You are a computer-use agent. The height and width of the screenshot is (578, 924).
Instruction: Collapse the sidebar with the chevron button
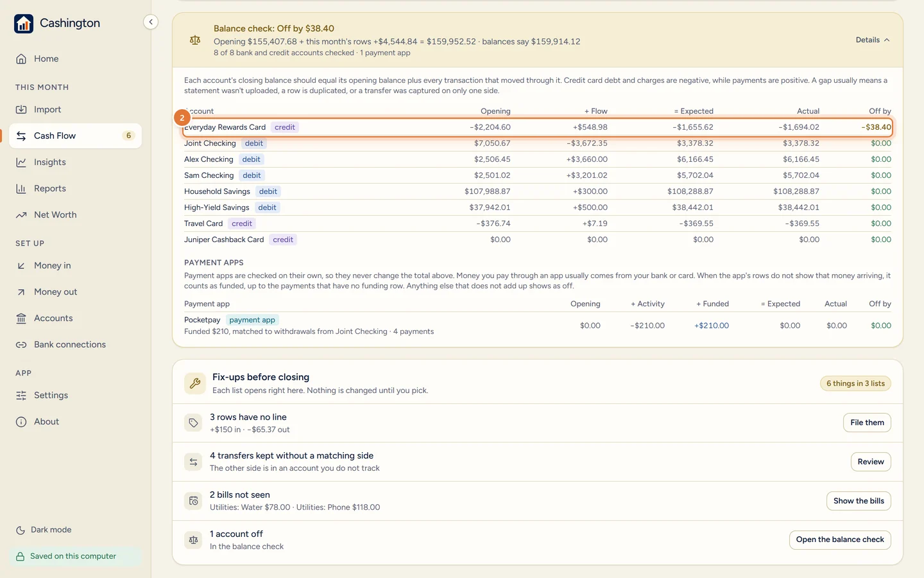[150, 22]
